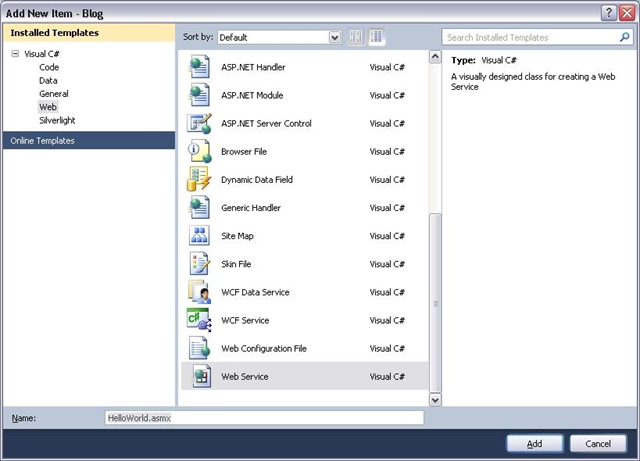This screenshot has height=461, width=640.
Task: Click the Site Map template icon
Action: [x=199, y=236]
